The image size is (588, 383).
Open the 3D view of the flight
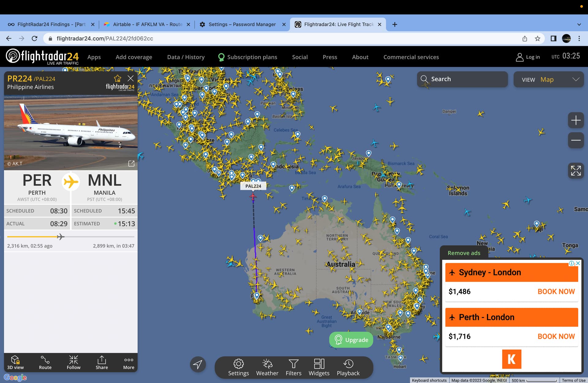click(15, 362)
